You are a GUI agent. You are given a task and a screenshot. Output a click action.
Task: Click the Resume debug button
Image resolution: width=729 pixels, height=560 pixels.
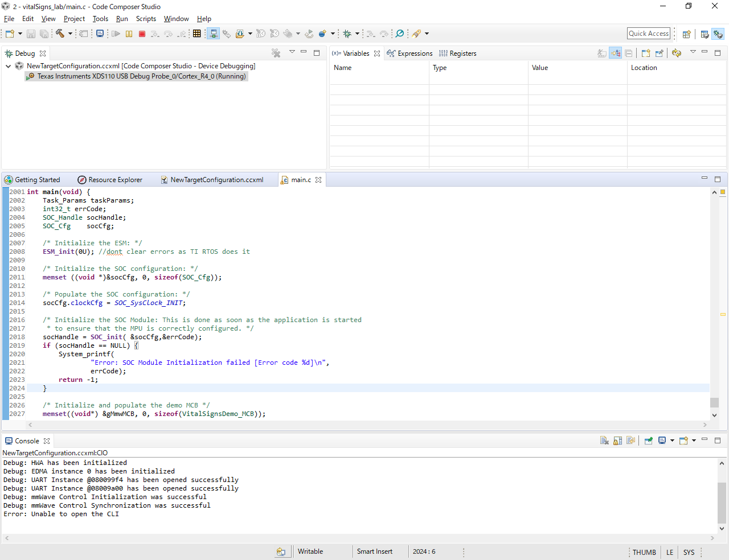coord(116,34)
